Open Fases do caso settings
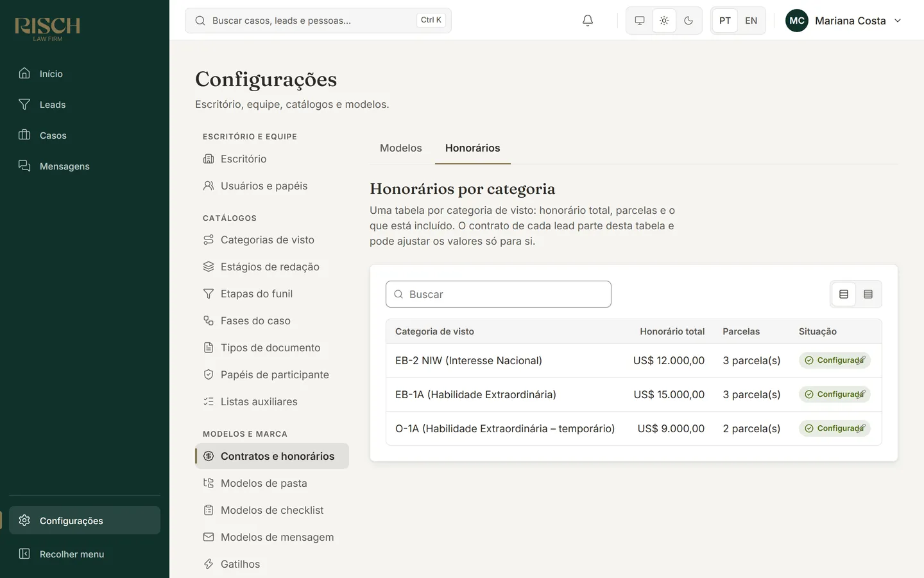Viewport: 924px width, 578px height. pos(272,320)
